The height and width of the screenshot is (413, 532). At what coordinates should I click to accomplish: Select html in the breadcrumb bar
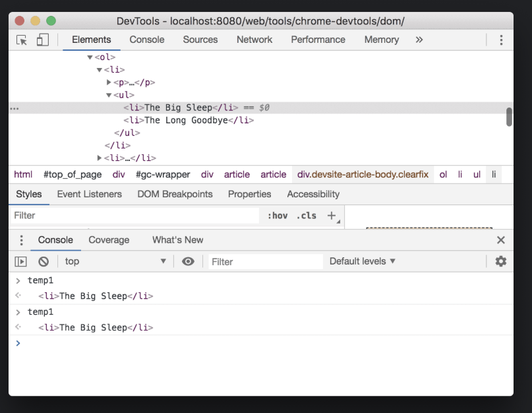[x=22, y=174]
